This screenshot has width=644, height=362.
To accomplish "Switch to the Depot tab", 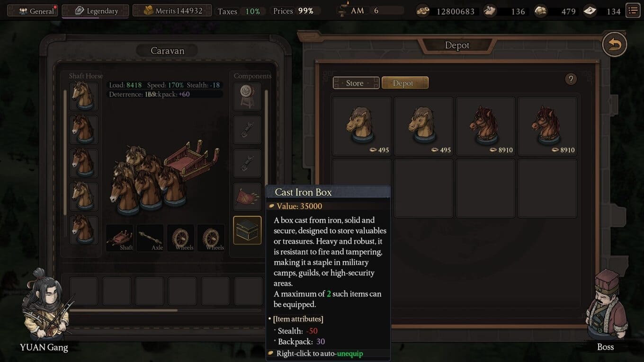I will click(405, 83).
